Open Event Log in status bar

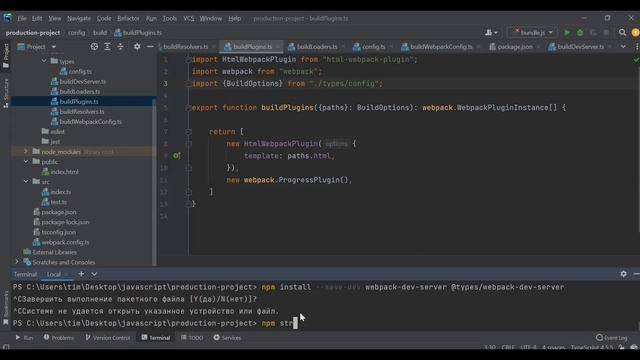pyautogui.click(x=611, y=338)
